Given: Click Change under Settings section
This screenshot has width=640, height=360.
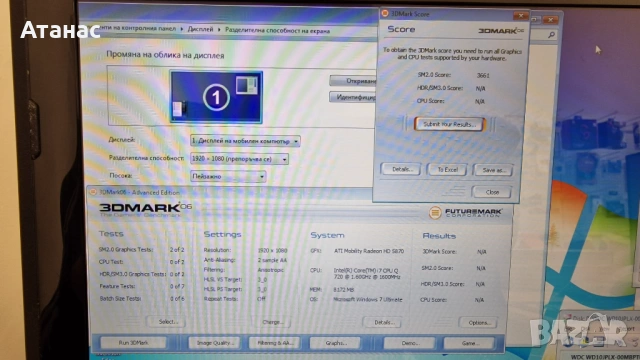Looking at the screenshot, I should [272, 322].
